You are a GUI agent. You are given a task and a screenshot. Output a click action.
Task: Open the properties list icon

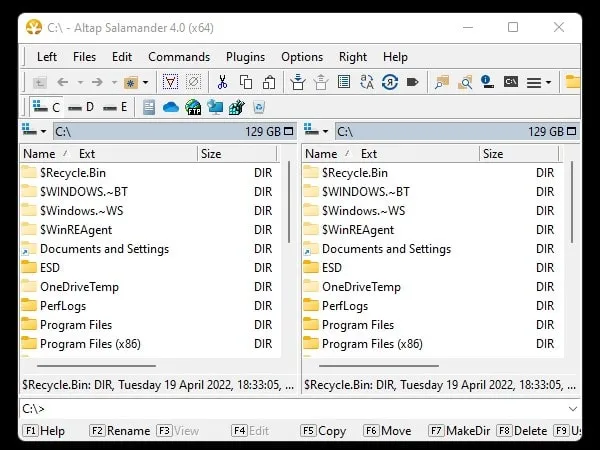click(344, 82)
